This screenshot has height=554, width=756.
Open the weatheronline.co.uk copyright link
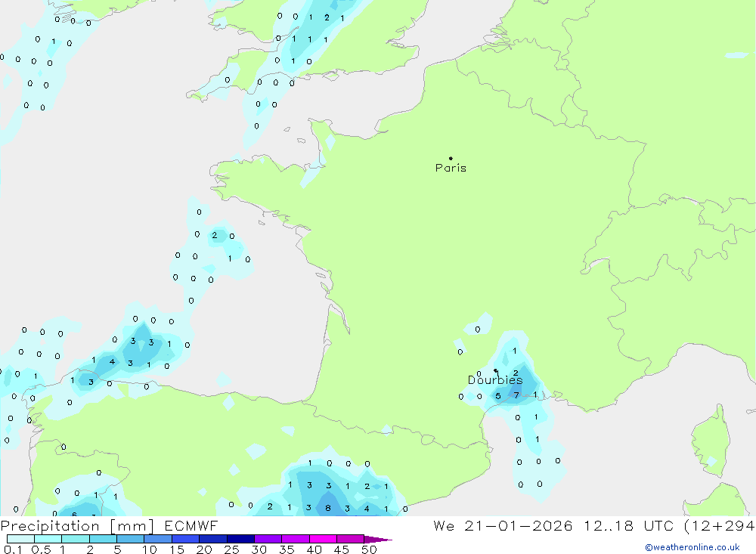click(x=692, y=547)
